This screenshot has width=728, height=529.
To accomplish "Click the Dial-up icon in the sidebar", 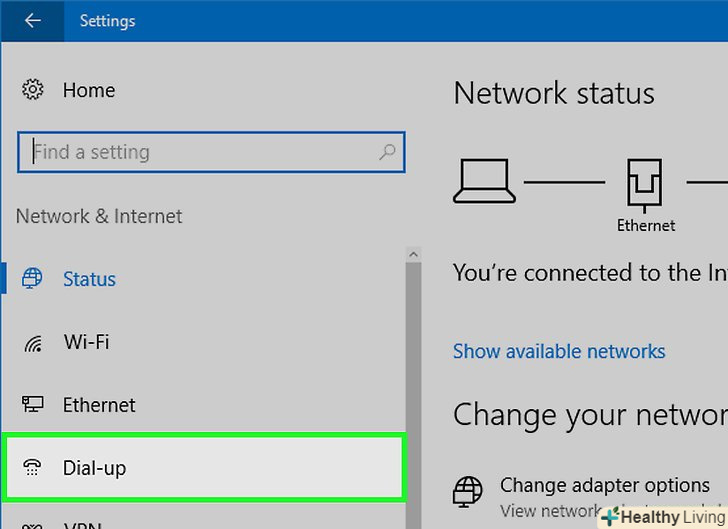I will click(33, 467).
